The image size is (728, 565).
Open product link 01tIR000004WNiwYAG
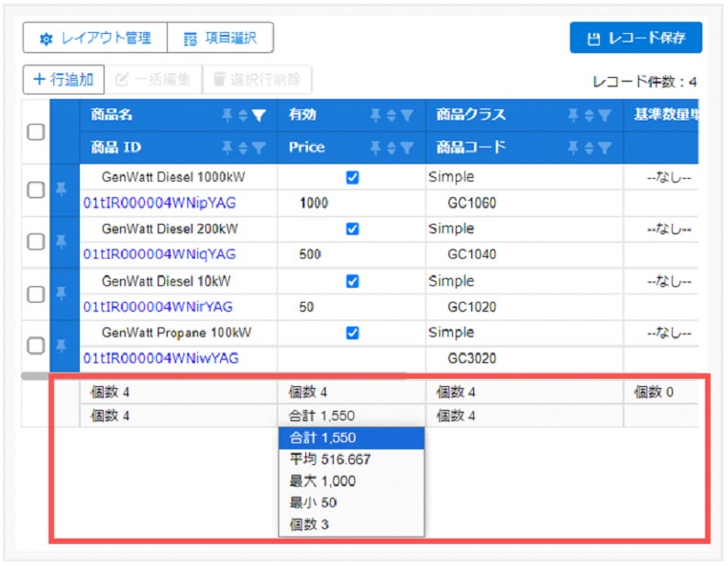160,359
